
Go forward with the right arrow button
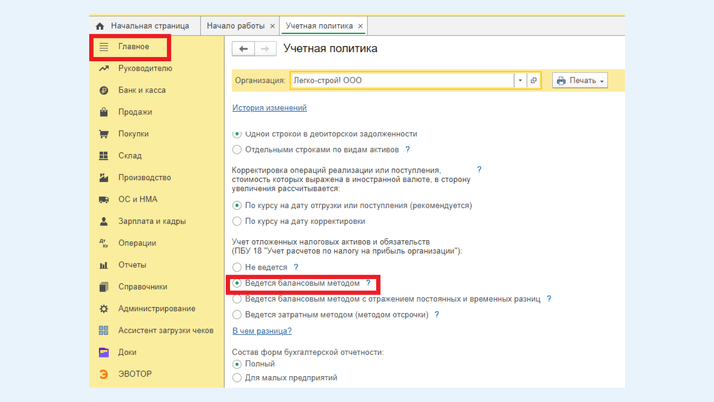click(x=265, y=49)
